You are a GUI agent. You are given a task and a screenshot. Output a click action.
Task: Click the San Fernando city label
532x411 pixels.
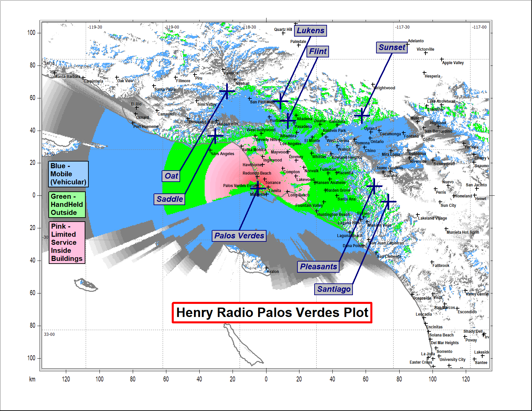click(262, 102)
